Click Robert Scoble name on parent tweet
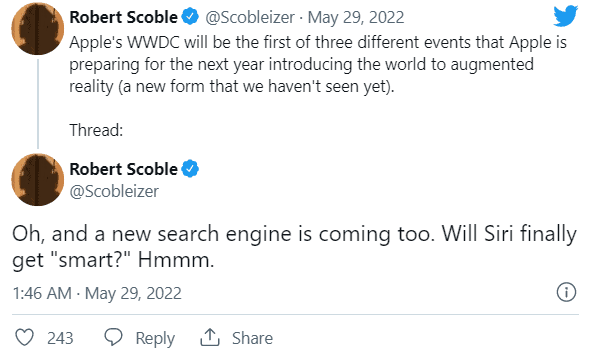This screenshot has width=602, height=363. pyautogui.click(x=123, y=17)
